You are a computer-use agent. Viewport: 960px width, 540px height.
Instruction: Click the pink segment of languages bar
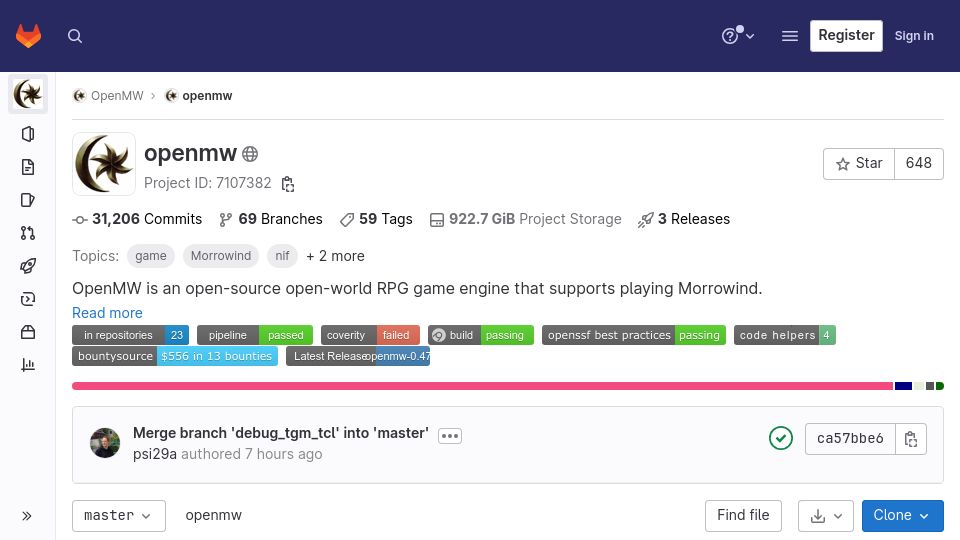pyautogui.click(x=482, y=386)
